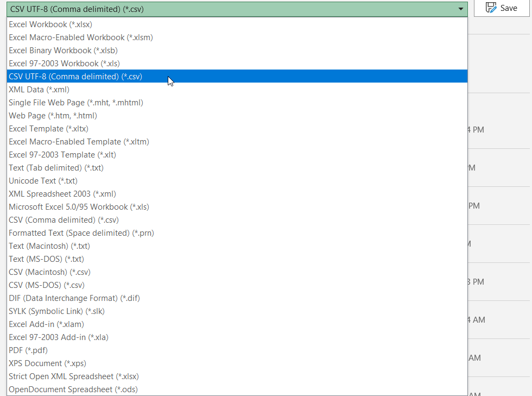Viewport: 532px width, 396px height.
Task: Select Excel 97-2003 Workbook (*.xls)
Action: [237, 64]
